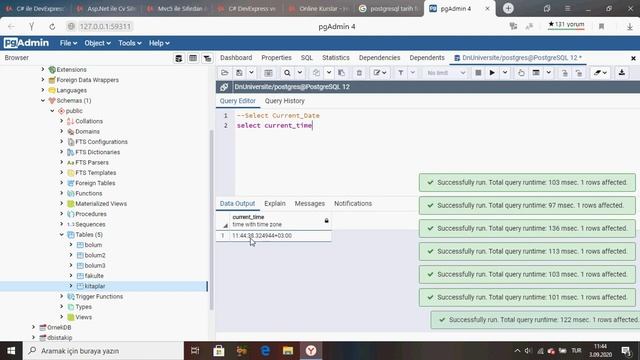Collapse the public schema node
The image size is (640, 360).
52,111
